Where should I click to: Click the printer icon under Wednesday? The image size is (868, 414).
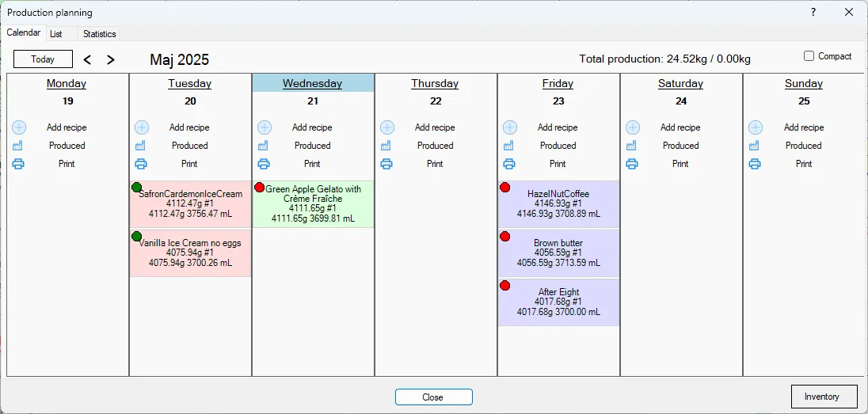(x=264, y=164)
